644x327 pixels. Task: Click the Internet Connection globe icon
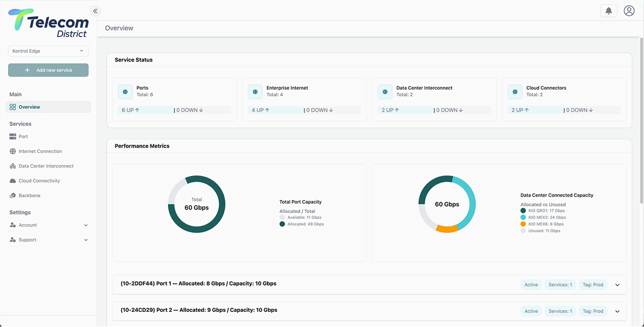[x=13, y=152]
